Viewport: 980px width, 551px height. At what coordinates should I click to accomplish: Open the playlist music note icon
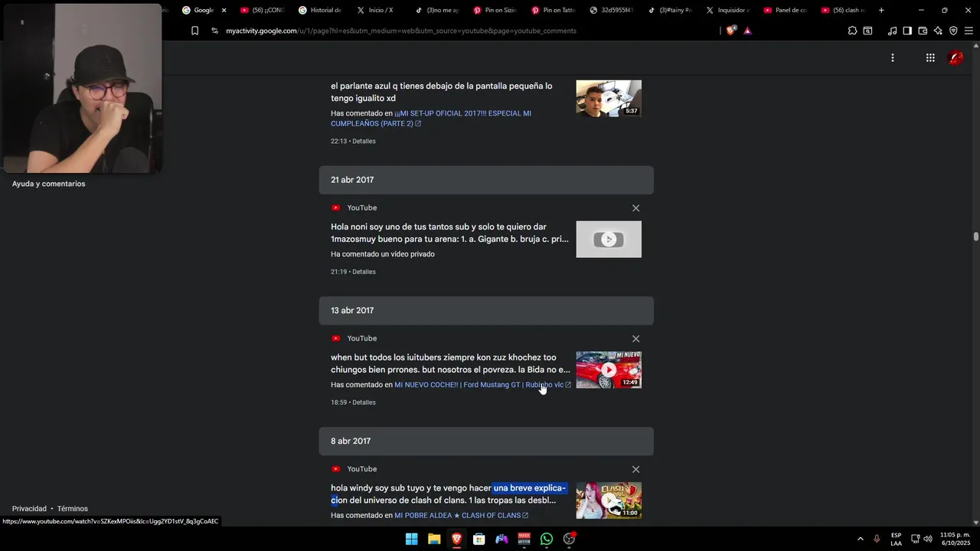892,31
